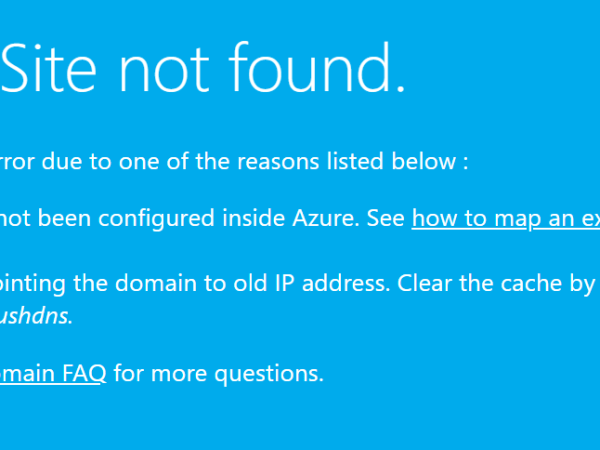Click the italic "ushdns." text
The image size is (600, 450).
pos(37,316)
